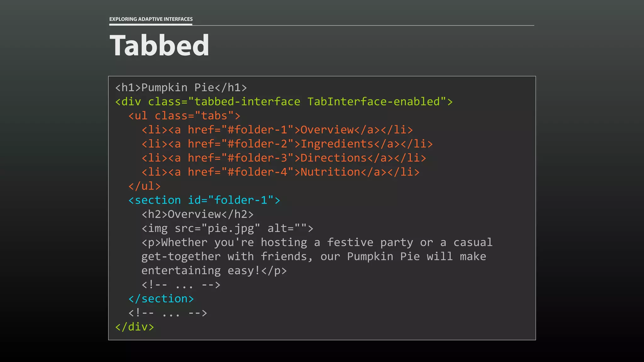The width and height of the screenshot is (644, 362).
Task: Click the HTML comment after the closing section
Action: tap(168, 313)
